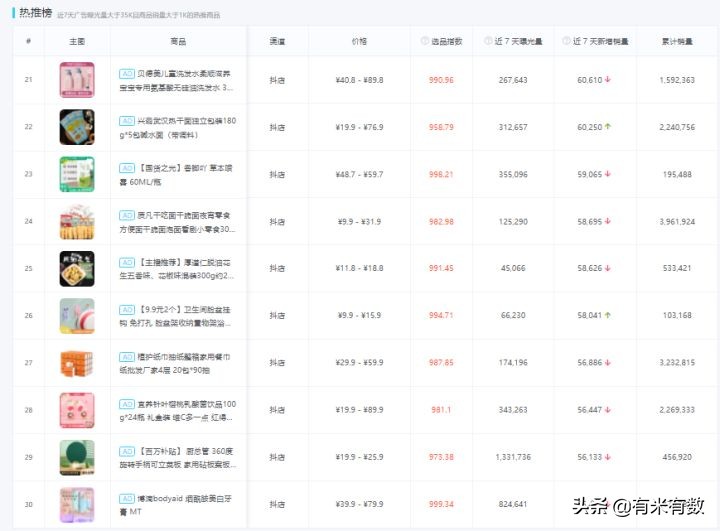Viewport: 720px width, 531px height.
Task: Click the 近7天新增销量 column header
Action: (601, 41)
